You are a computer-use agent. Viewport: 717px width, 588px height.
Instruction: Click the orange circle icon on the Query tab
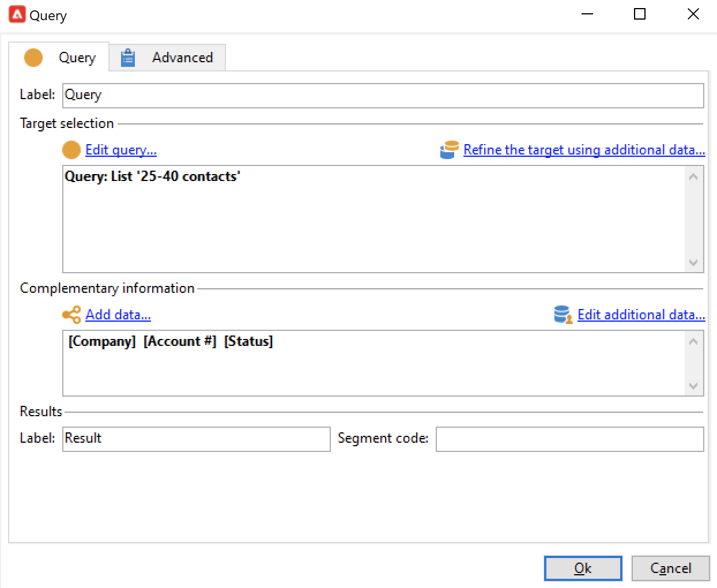pos(33,58)
